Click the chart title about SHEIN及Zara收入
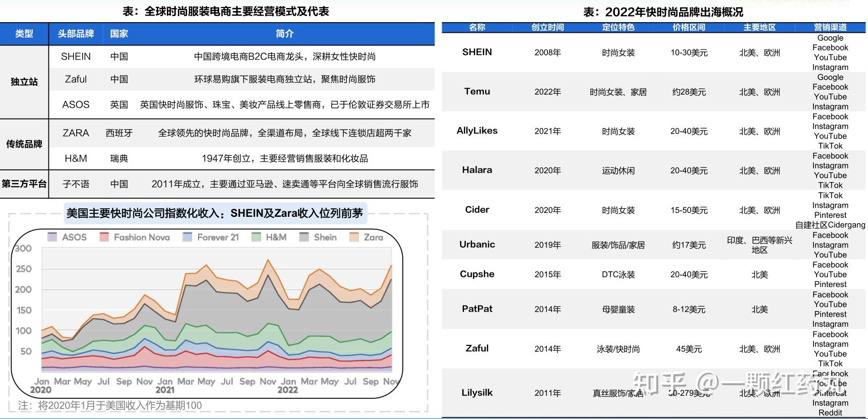The width and height of the screenshot is (868, 419). pos(215,213)
